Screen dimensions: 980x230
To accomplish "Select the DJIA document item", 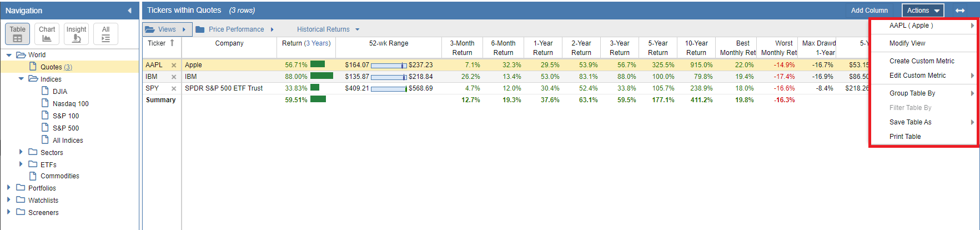I will pyautogui.click(x=60, y=92).
